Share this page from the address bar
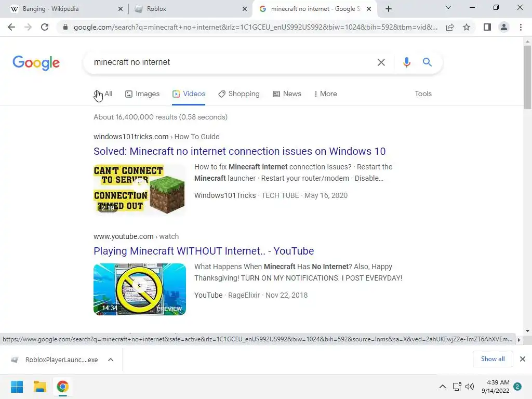Image resolution: width=532 pixels, height=399 pixels. pyautogui.click(x=450, y=27)
